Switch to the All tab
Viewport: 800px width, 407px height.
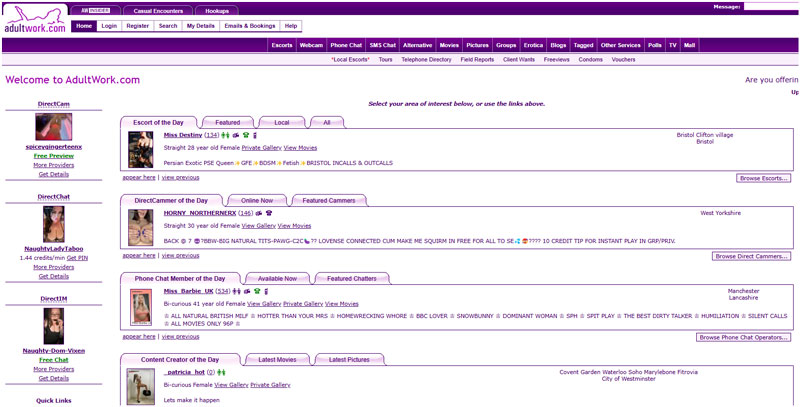pos(327,122)
